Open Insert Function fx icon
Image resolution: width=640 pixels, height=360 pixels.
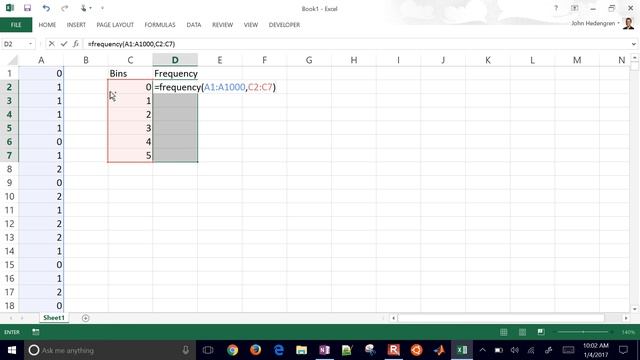pyautogui.click(x=76, y=44)
